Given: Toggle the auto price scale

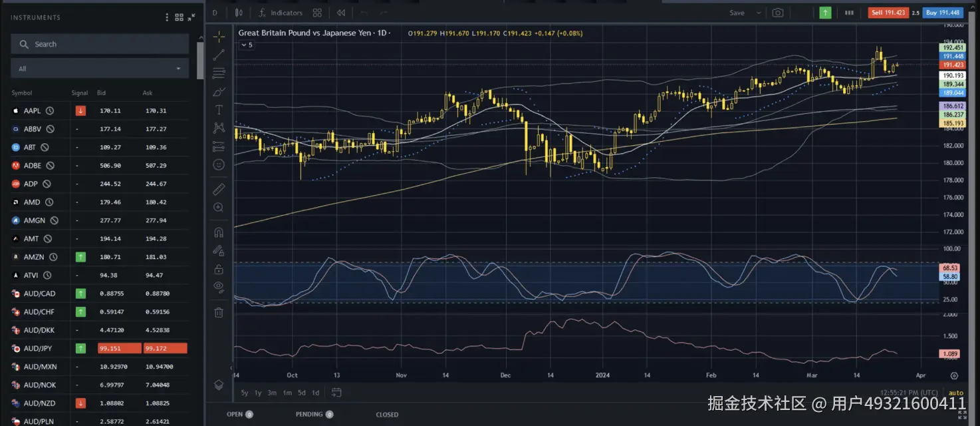Looking at the screenshot, I should click(x=956, y=393).
